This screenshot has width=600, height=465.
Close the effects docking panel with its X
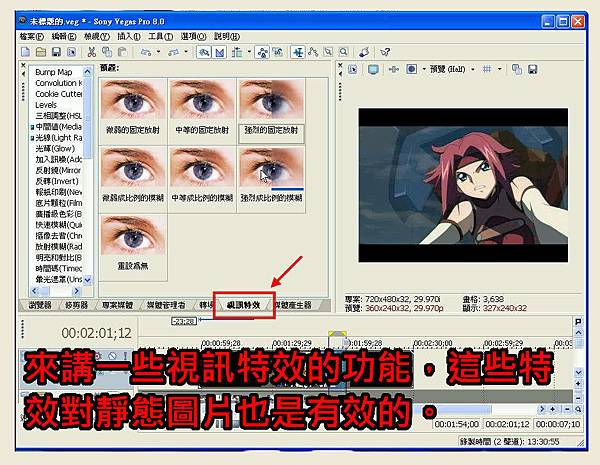coord(23,65)
